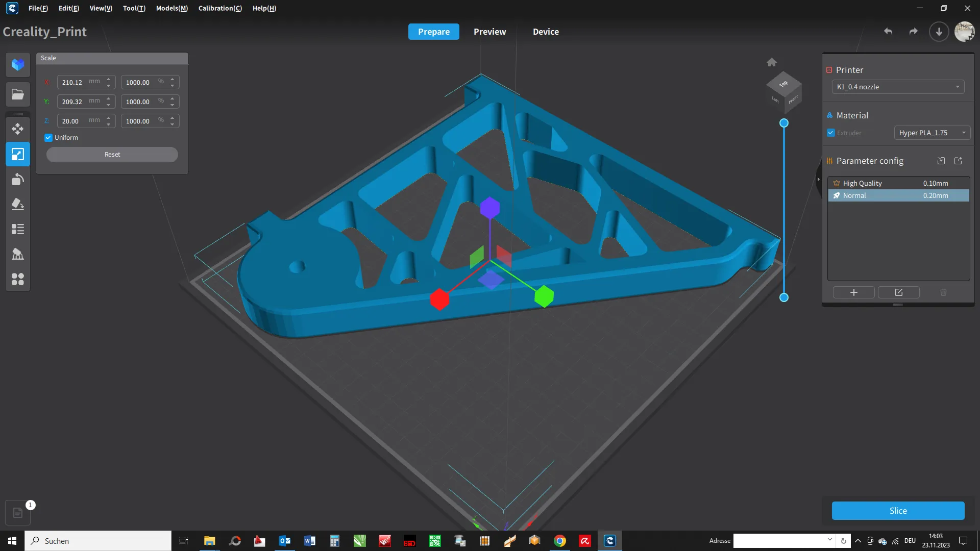Click the top layer slider handle
The image size is (980, 551).
784,123
